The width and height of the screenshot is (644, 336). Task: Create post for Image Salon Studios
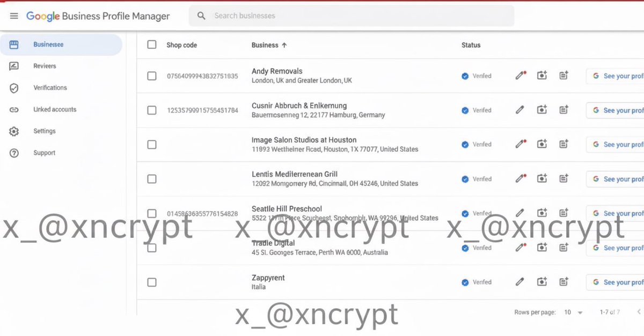[x=563, y=144]
